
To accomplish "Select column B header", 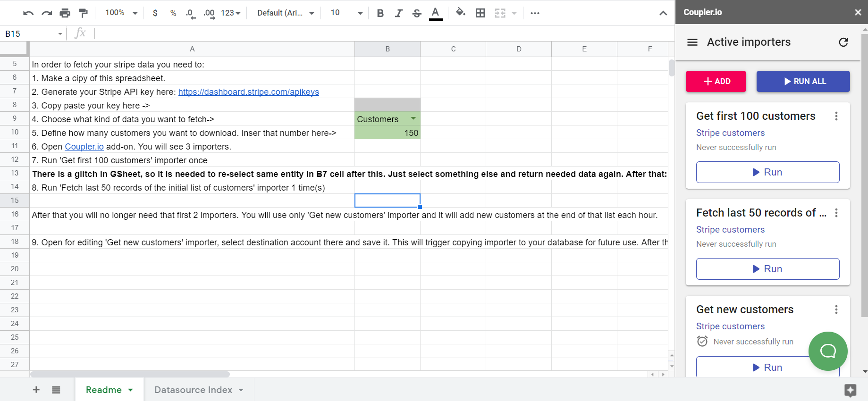I will (x=388, y=49).
